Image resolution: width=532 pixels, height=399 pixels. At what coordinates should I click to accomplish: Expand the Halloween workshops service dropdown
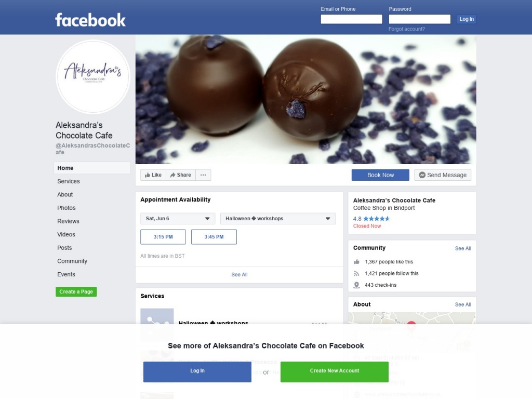pyautogui.click(x=278, y=219)
